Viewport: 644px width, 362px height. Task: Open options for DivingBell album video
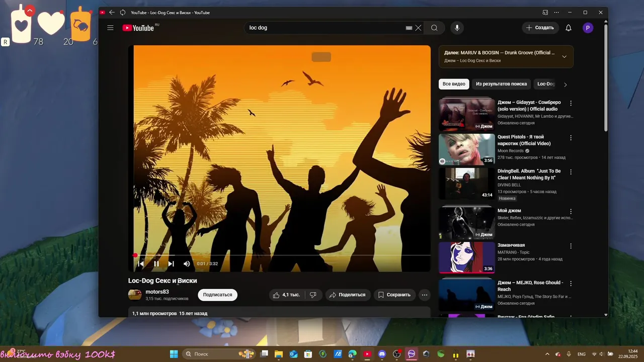(571, 172)
